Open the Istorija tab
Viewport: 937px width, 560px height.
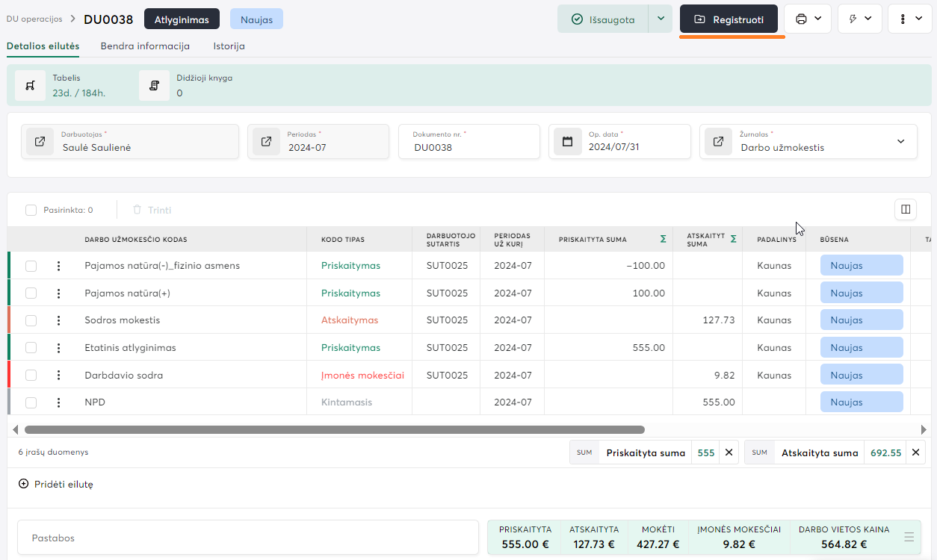click(x=229, y=46)
